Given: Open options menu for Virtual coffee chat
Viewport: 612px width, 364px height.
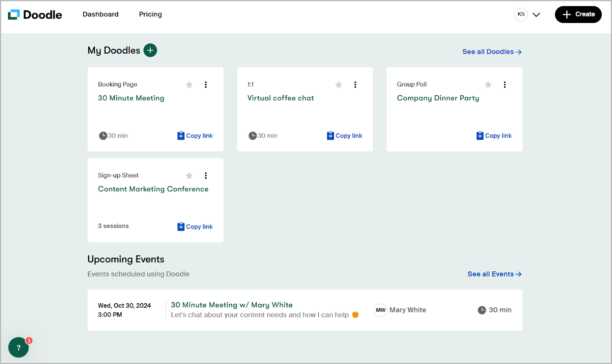Looking at the screenshot, I should click(x=355, y=84).
